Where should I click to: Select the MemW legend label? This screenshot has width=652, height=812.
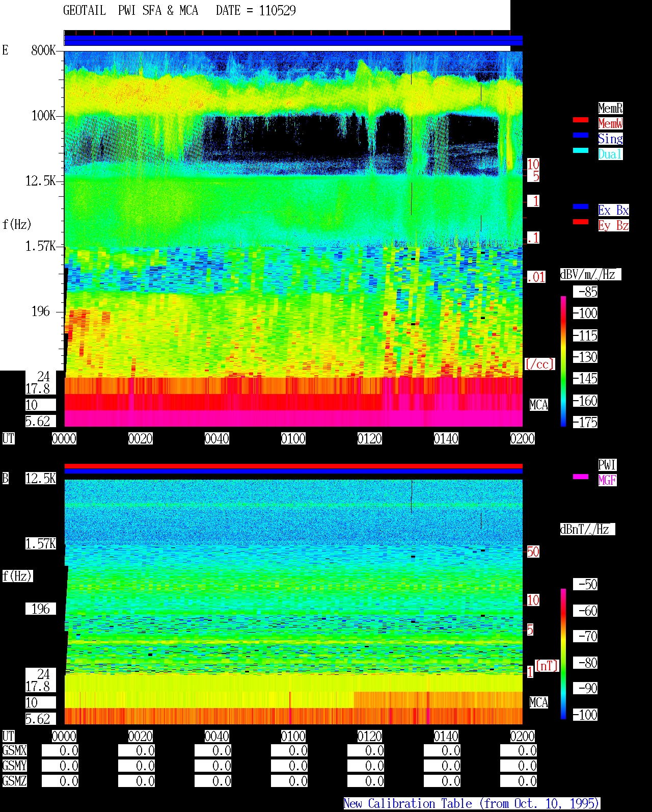[610, 123]
